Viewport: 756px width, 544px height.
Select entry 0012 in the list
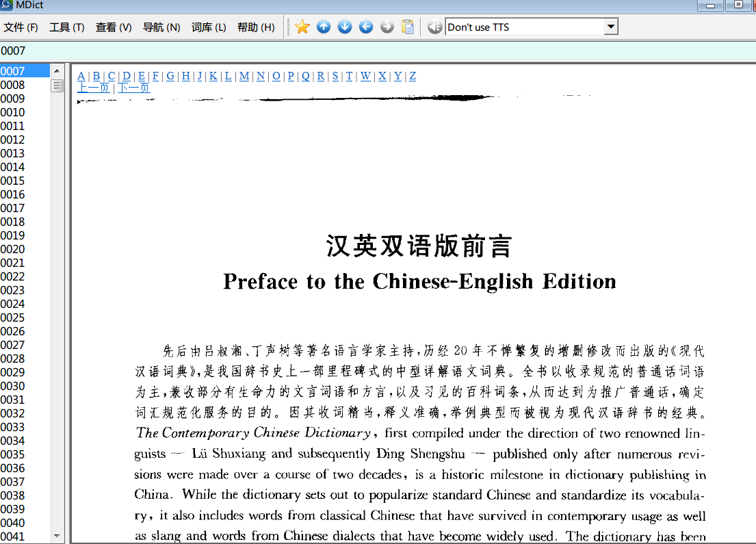click(x=25, y=140)
